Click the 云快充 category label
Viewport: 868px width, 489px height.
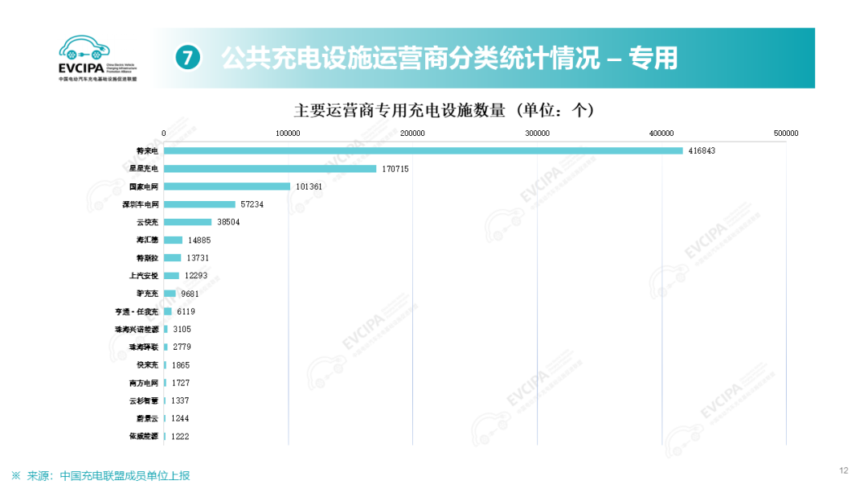(148, 222)
